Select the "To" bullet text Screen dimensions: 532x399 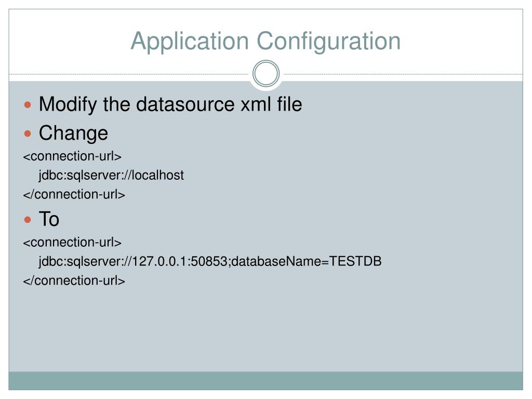click(x=49, y=219)
